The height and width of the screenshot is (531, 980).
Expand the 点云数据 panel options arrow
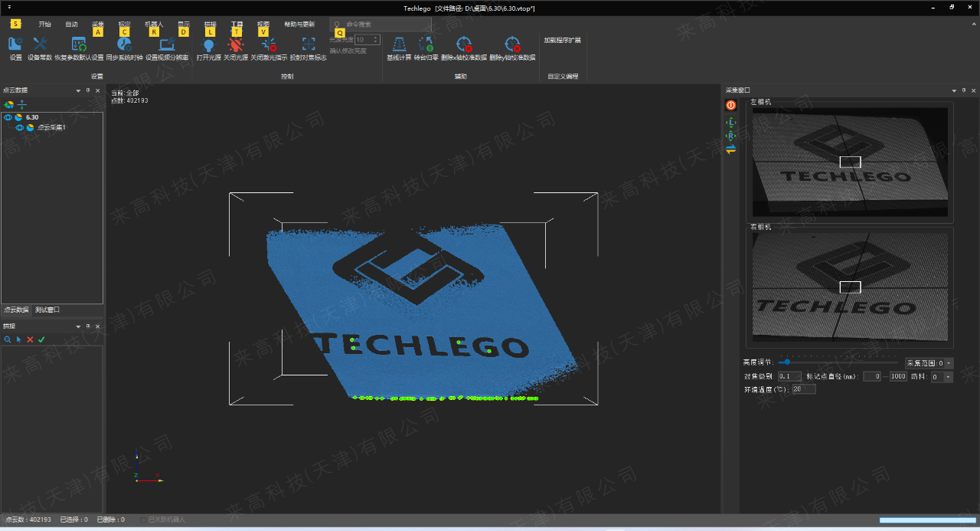[78, 90]
